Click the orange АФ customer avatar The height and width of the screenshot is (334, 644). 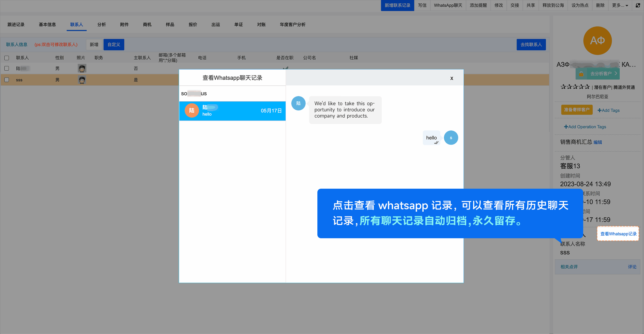point(597,41)
